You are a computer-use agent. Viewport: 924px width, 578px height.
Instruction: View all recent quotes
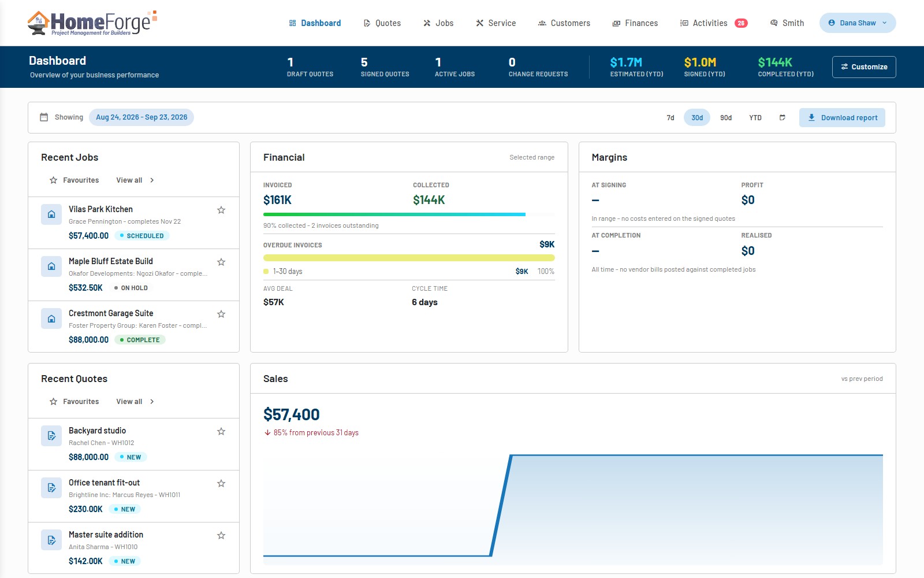tap(135, 402)
